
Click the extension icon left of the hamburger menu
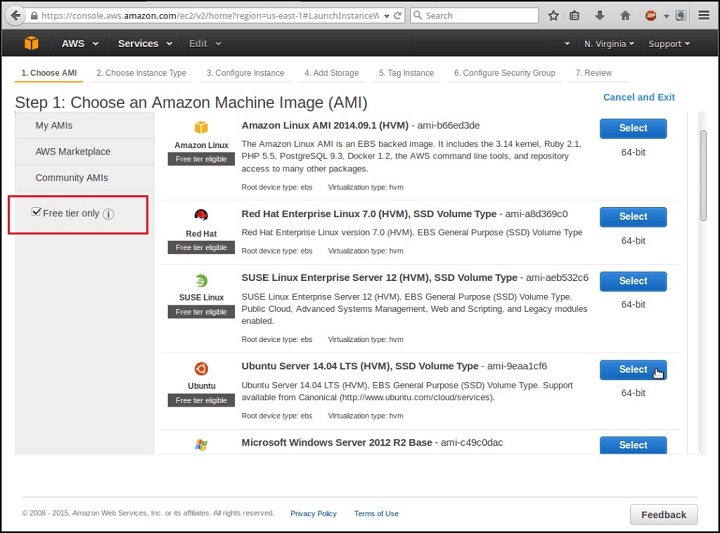click(681, 16)
